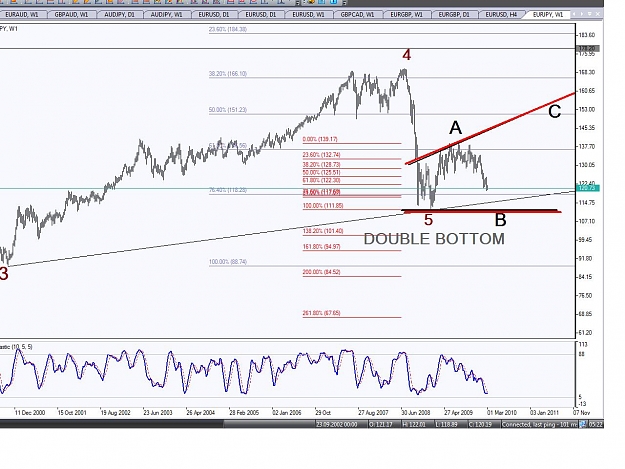Select the DOUBLE BOTTOM text annotation
This screenshot has height=469, width=625.
(434, 239)
